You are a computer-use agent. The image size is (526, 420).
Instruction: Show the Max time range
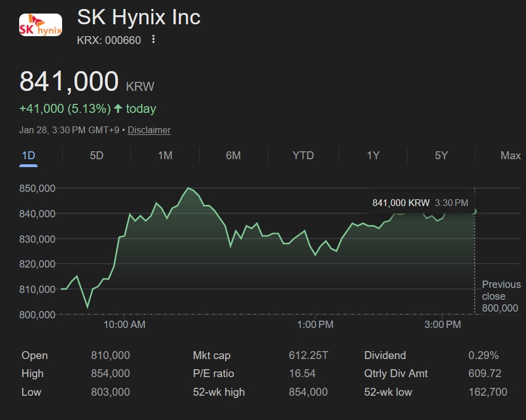coord(510,155)
